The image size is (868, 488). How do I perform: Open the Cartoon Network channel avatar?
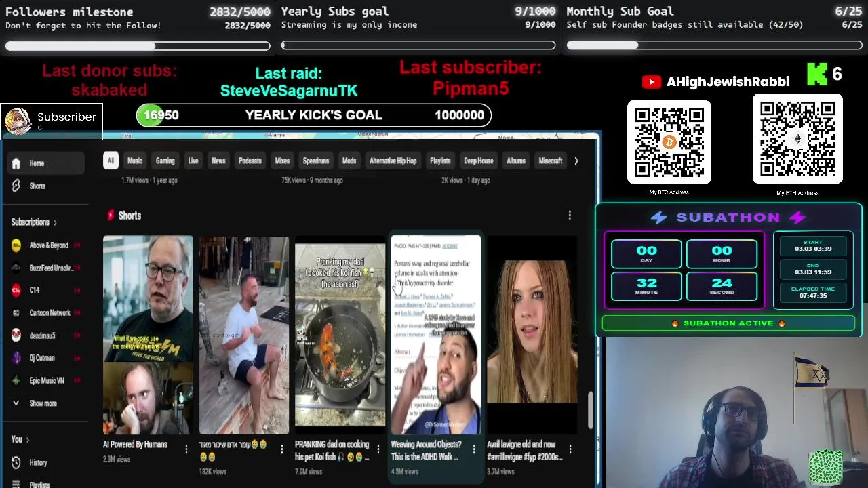tap(16, 313)
